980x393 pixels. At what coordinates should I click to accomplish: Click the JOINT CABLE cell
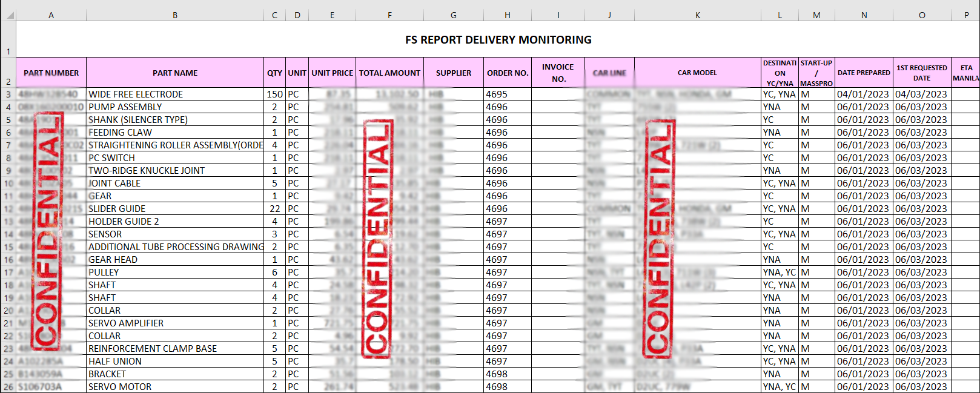pos(175,183)
